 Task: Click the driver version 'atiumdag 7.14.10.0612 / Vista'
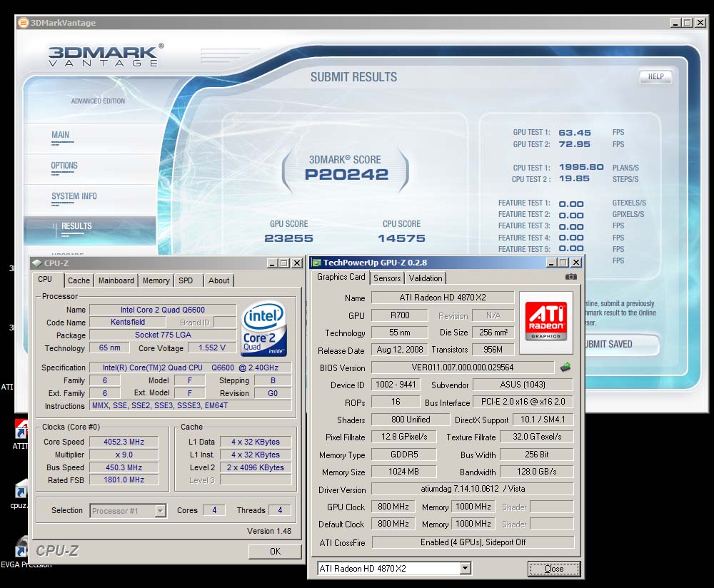tap(473, 489)
